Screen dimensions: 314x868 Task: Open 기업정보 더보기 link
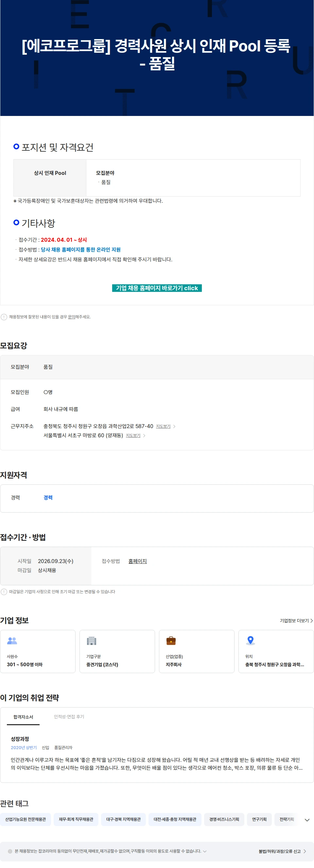(x=296, y=620)
